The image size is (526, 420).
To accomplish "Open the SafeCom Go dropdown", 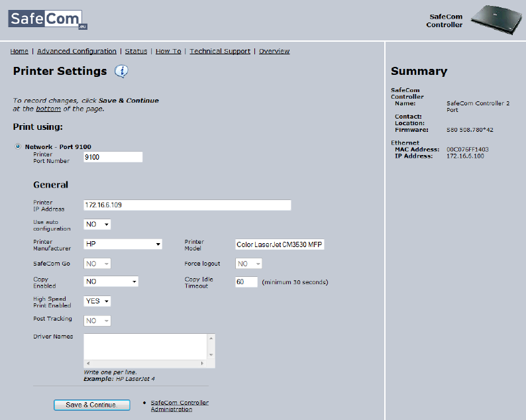I will tap(97, 264).
